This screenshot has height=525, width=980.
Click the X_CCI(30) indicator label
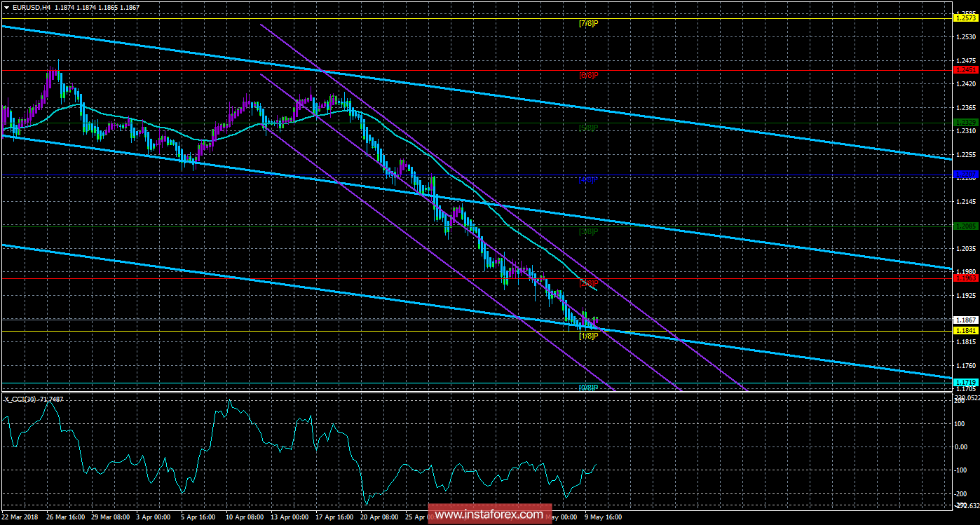20,398
